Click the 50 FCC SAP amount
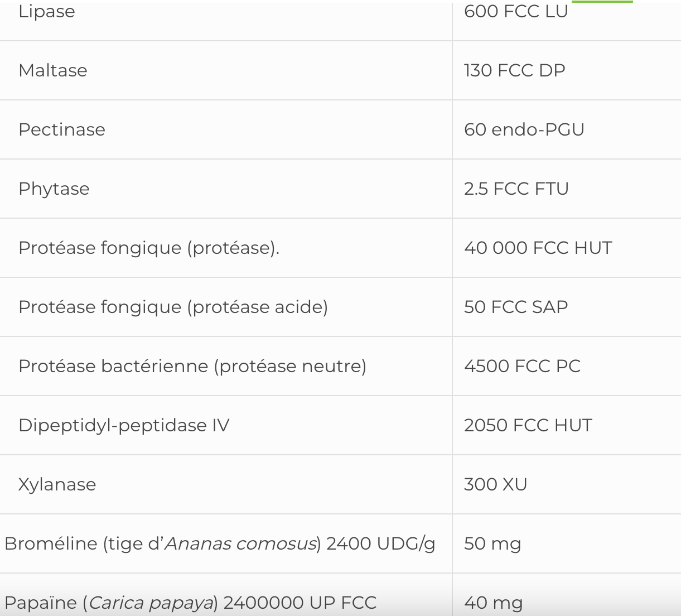 [515, 307]
